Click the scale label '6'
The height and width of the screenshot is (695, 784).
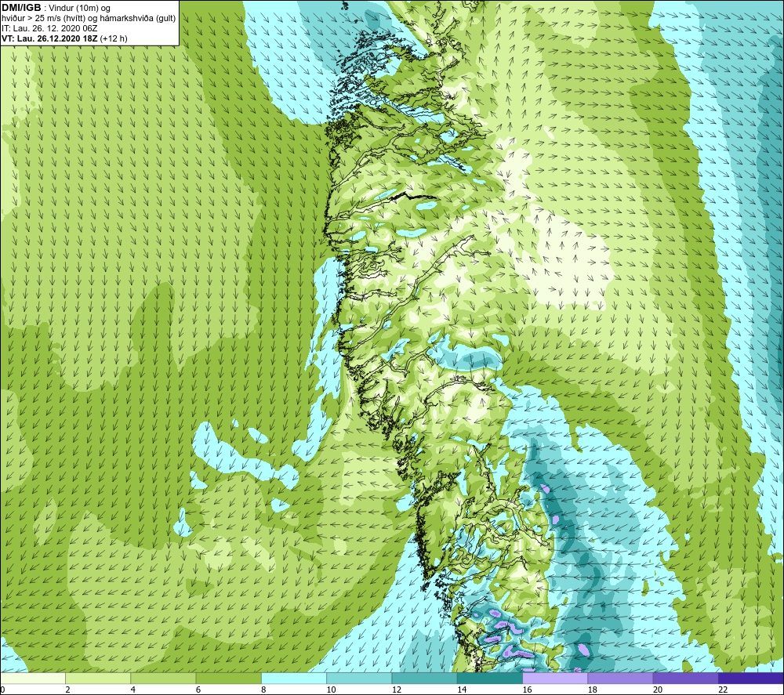point(198,690)
